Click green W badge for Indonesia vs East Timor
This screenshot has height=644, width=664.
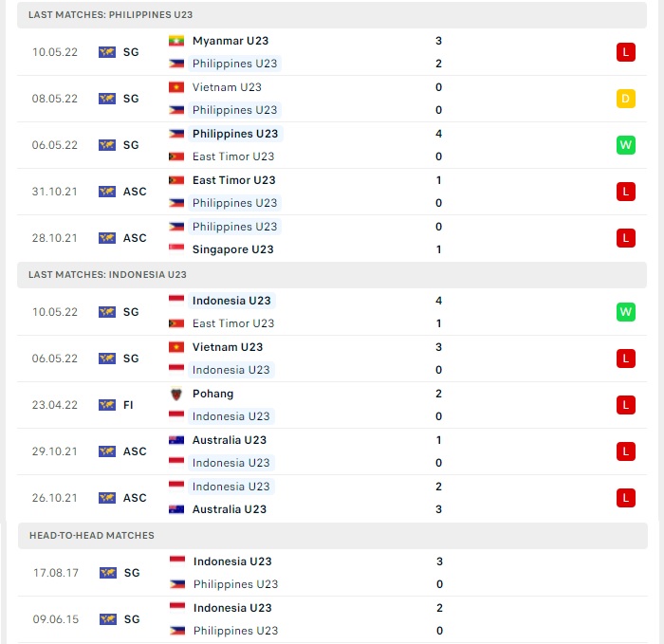click(625, 312)
